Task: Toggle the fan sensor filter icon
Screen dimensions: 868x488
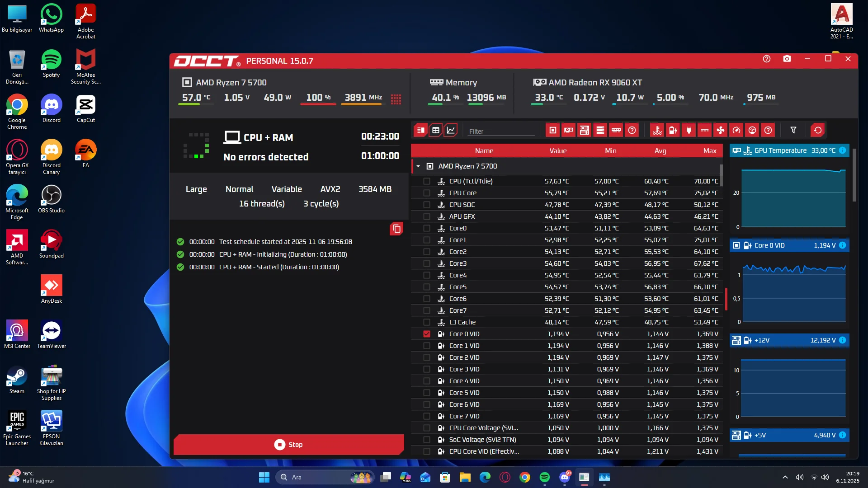Action: click(721, 130)
